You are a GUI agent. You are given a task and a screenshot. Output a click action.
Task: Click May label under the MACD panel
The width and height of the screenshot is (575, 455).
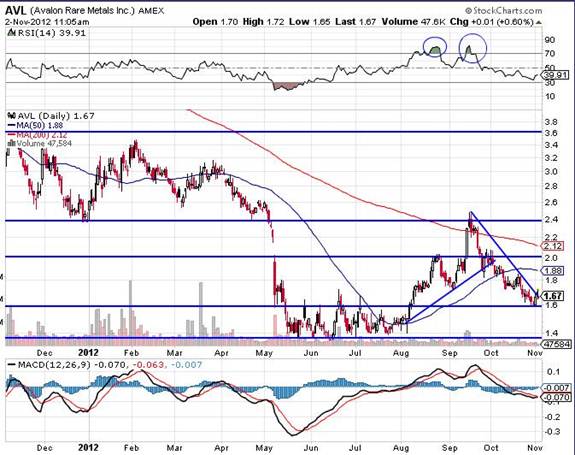(264, 448)
